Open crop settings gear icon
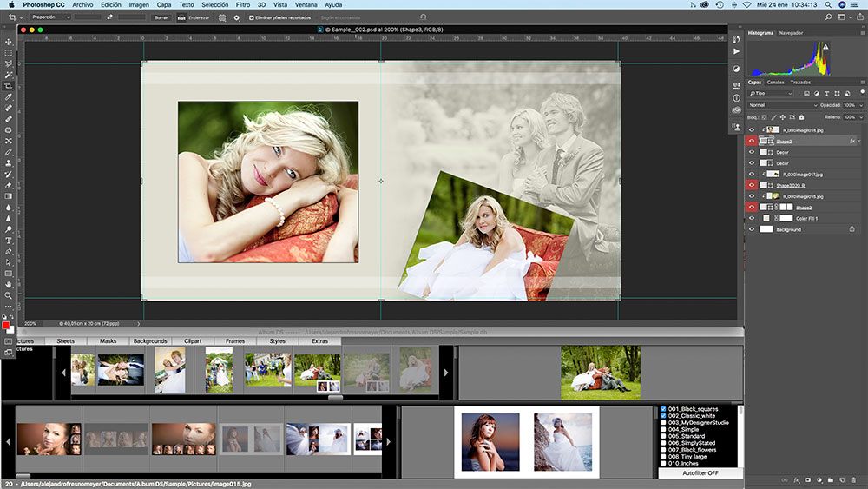 pyautogui.click(x=236, y=17)
